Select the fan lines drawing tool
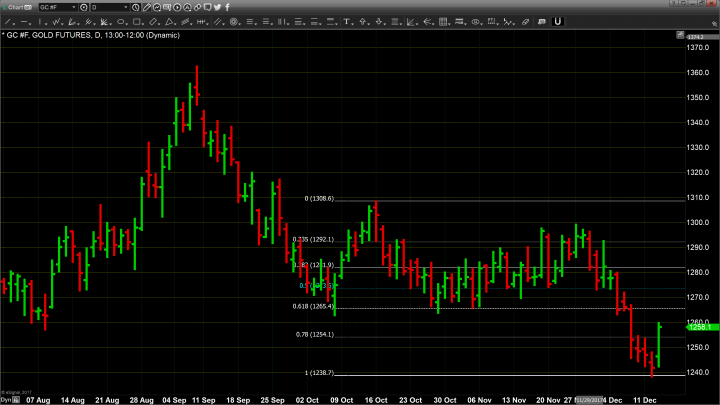This screenshot has height=405, width=720. click(106, 22)
